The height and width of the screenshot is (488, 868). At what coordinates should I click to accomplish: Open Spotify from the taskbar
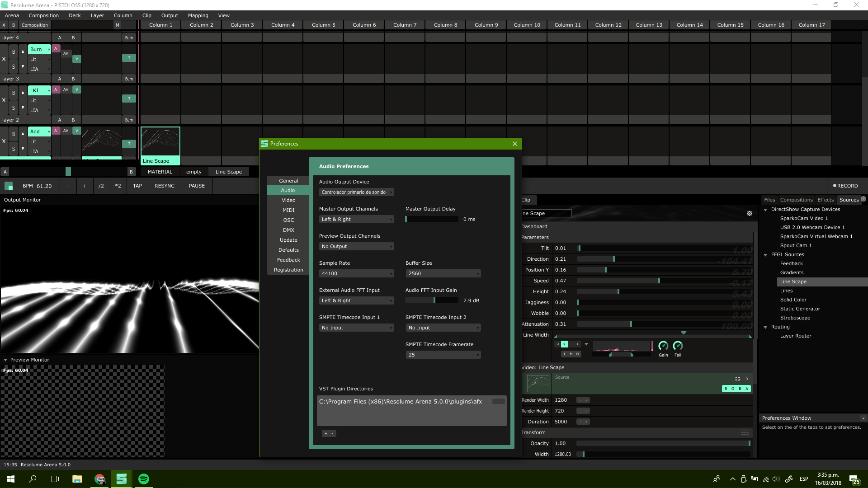click(143, 479)
